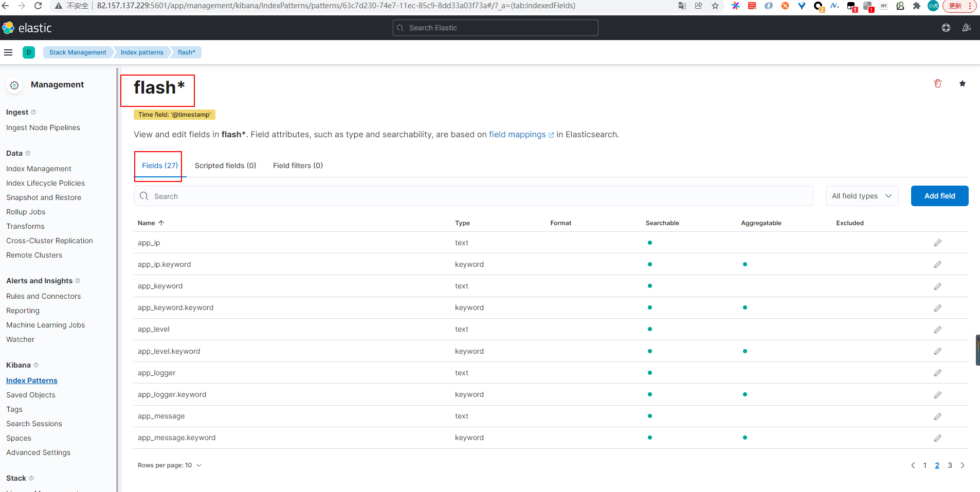Sort fields by Name column
The image size is (980, 492).
pyautogui.click(x=151, y=223)
